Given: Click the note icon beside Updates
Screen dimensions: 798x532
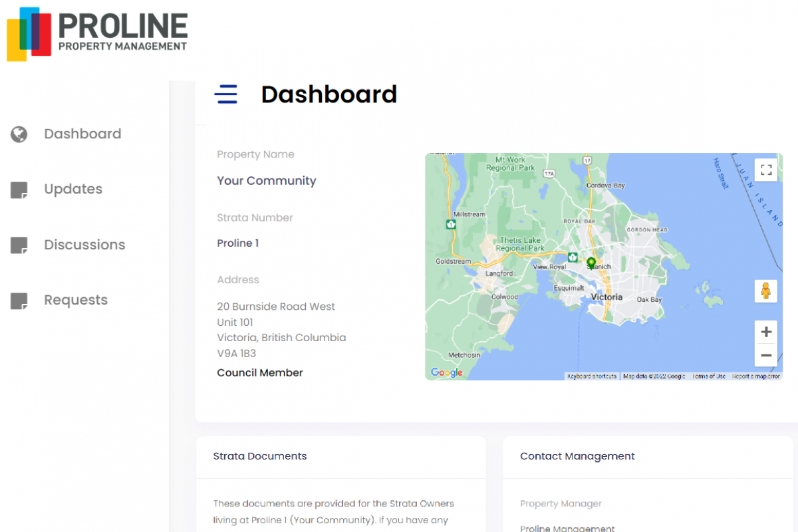Looking at the screenshot, I should click(19, 190).
